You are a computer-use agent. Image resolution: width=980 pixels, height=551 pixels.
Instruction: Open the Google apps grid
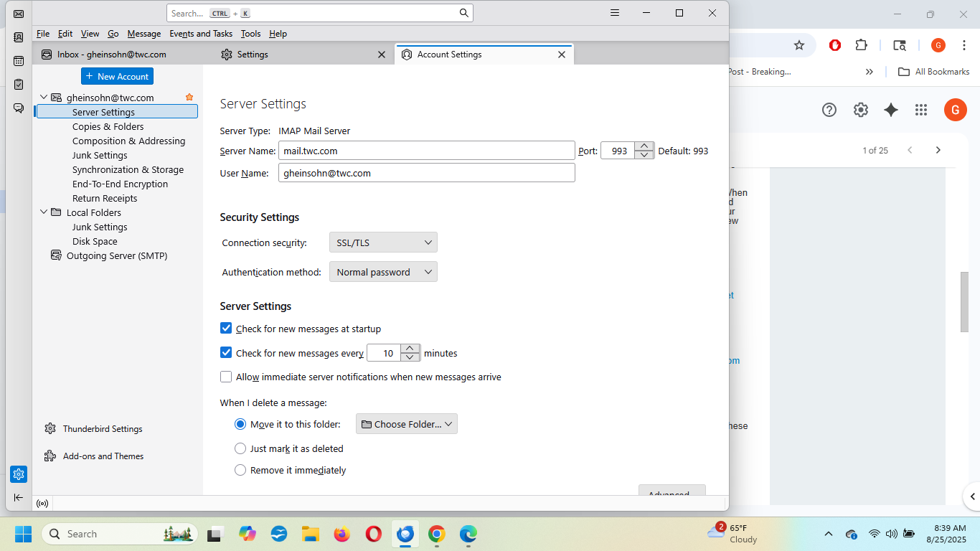tap(921, 110)
